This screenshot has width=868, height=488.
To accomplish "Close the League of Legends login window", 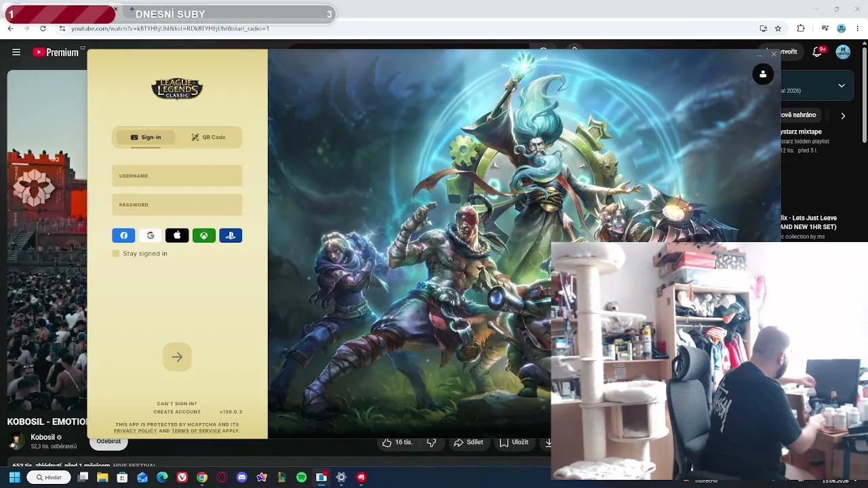I will tap(774, 54).
